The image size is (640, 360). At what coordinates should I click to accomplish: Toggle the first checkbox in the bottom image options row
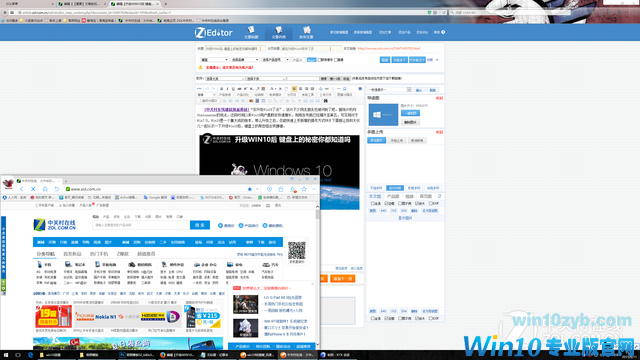(372, 318)
